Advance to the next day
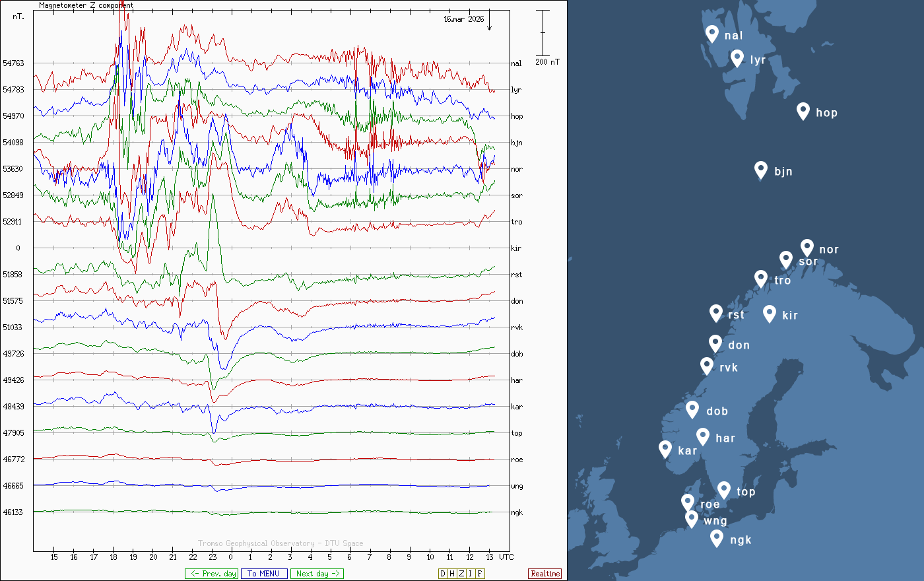Viewport: 924px width, 581px height. point(317,574)
